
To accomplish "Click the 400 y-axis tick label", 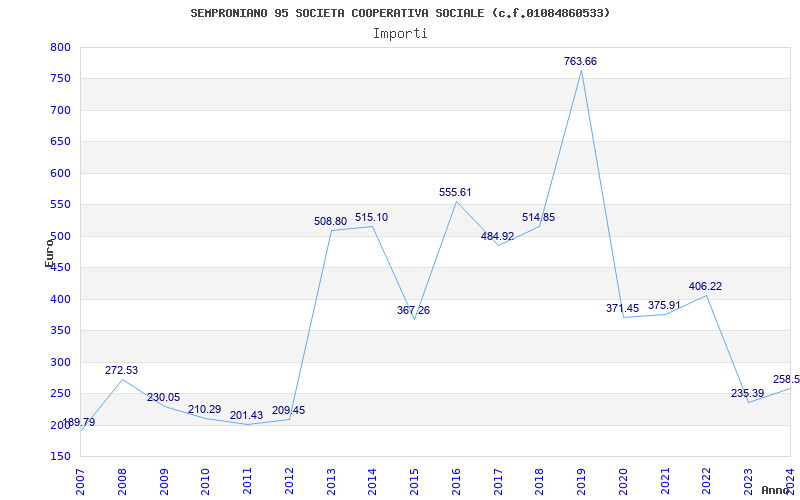I will click(60, 299).
